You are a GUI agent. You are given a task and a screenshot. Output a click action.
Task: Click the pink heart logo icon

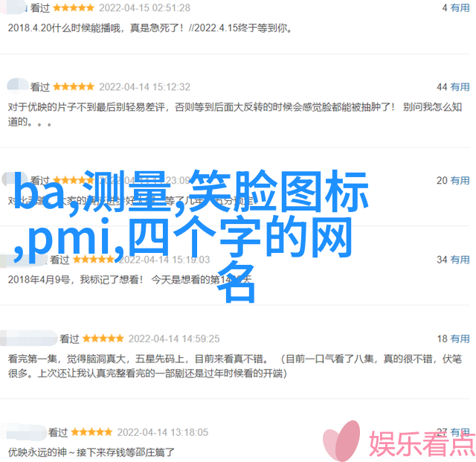click(x=342, y=441)
